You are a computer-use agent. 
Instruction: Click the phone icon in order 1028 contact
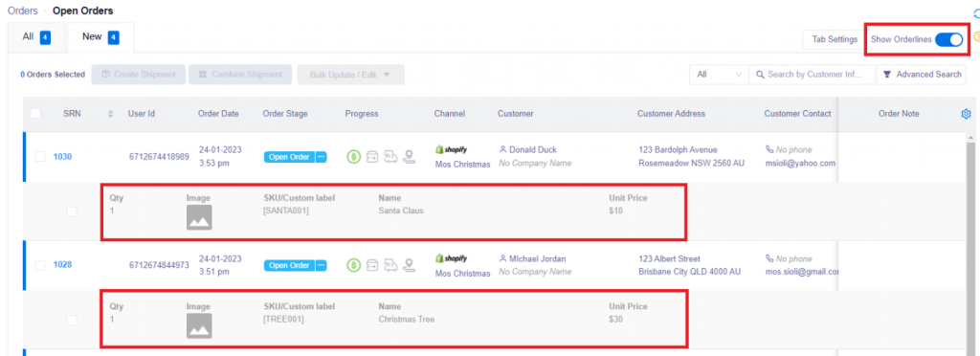(x=769, y=258)
